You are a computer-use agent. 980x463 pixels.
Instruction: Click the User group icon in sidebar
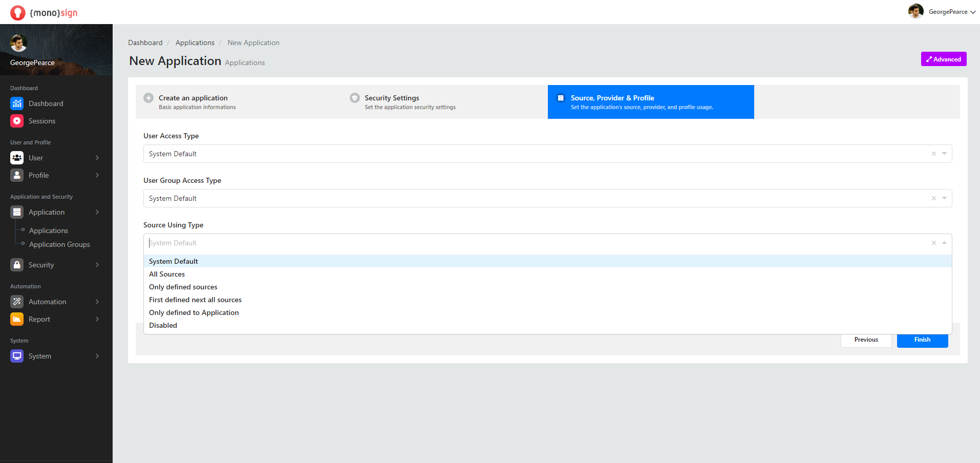17,158
